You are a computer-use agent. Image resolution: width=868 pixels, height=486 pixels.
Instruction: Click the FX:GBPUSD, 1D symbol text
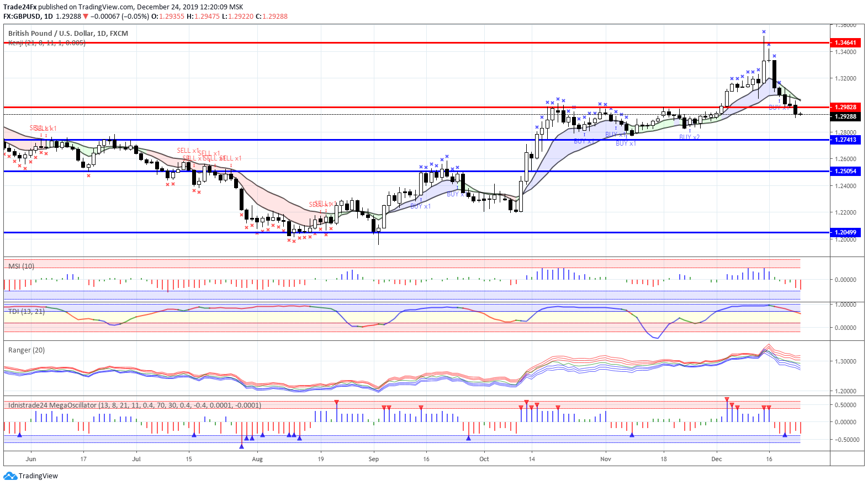pyautogui.click(x=28, y=16)
